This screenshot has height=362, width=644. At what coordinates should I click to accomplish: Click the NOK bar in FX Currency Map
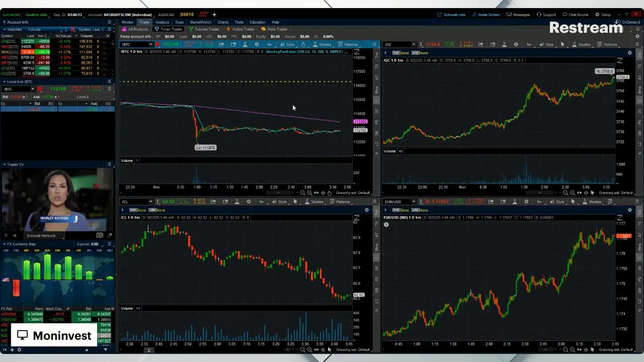pos(47,267)
